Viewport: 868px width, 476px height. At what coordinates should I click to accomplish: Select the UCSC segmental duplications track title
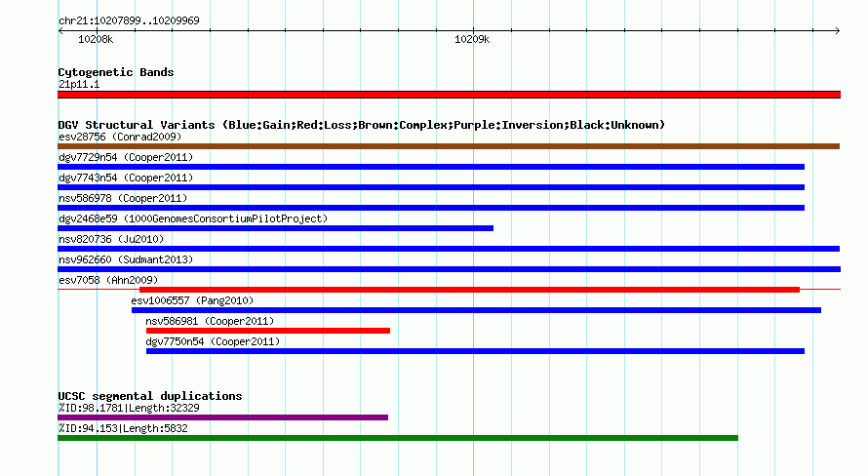(x=150, y=396)
